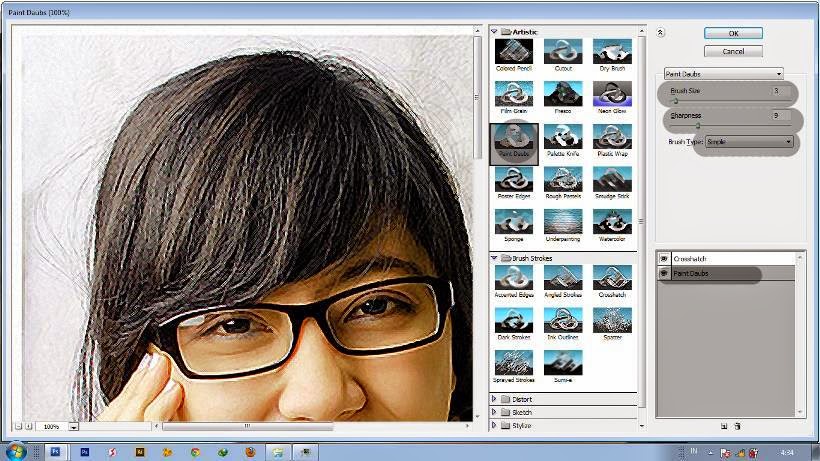Click the preview vertical scrollbar thumb
Screen dimensions: 820x461
click(x=477, y=97)
